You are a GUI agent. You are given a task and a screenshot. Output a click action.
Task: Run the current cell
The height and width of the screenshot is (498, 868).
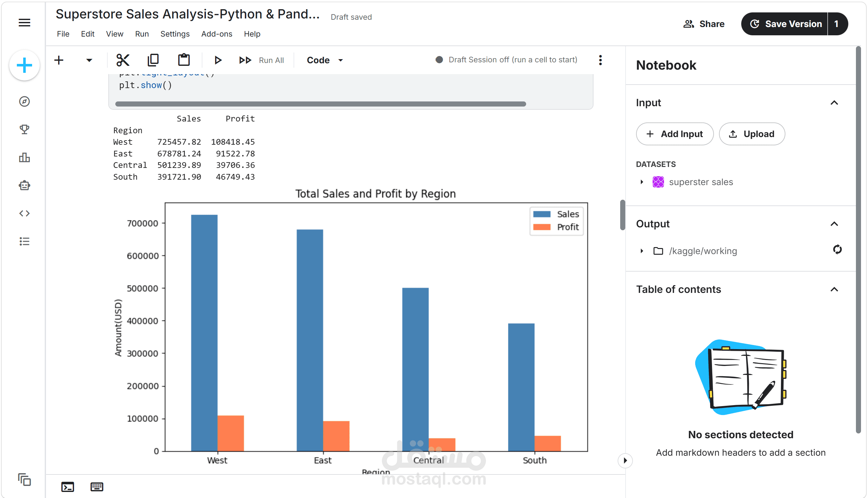pos(218,60)
